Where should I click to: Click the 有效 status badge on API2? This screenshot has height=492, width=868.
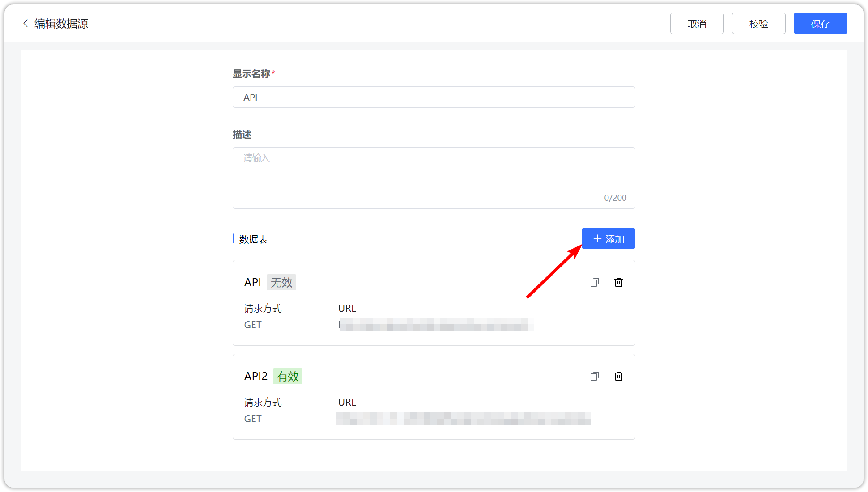(x=288, y=376)
